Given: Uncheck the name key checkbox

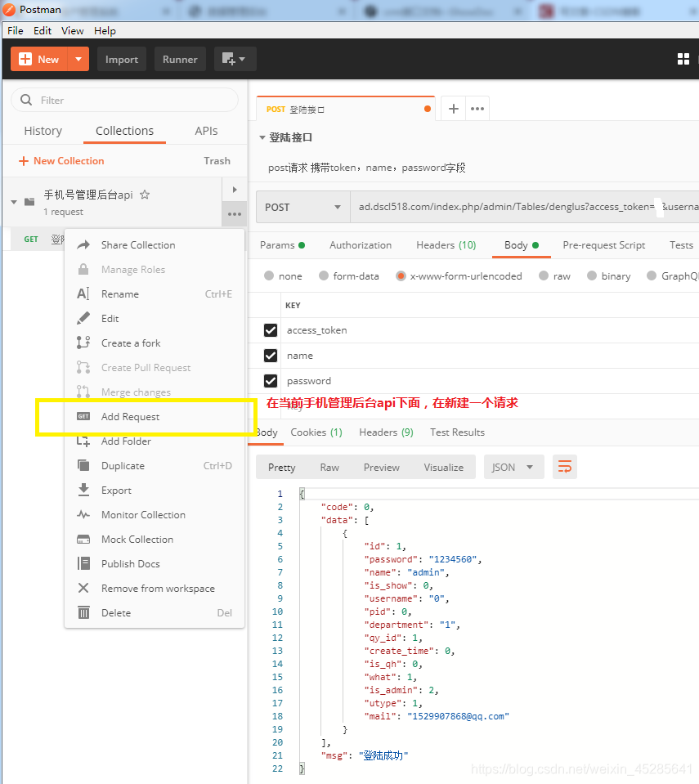Looking at the screenshot, I should (x=271, y=356).
